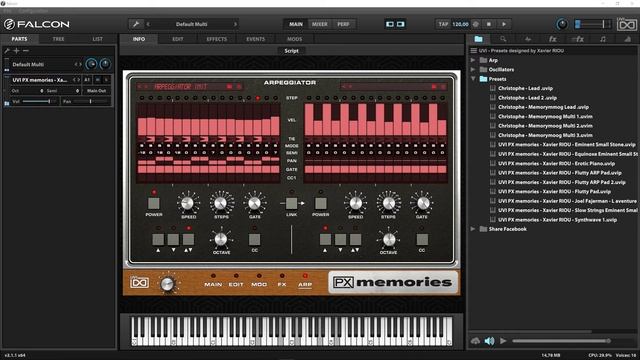This screenshot has height=360, width=640.
Task: Open the search tab in browser panel
Action: (503, 39)
